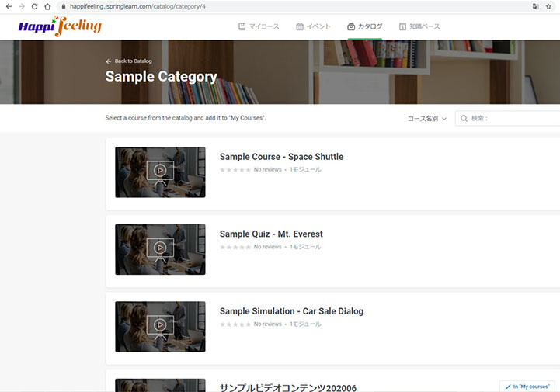Select the カタログ tab

point(365,26)
